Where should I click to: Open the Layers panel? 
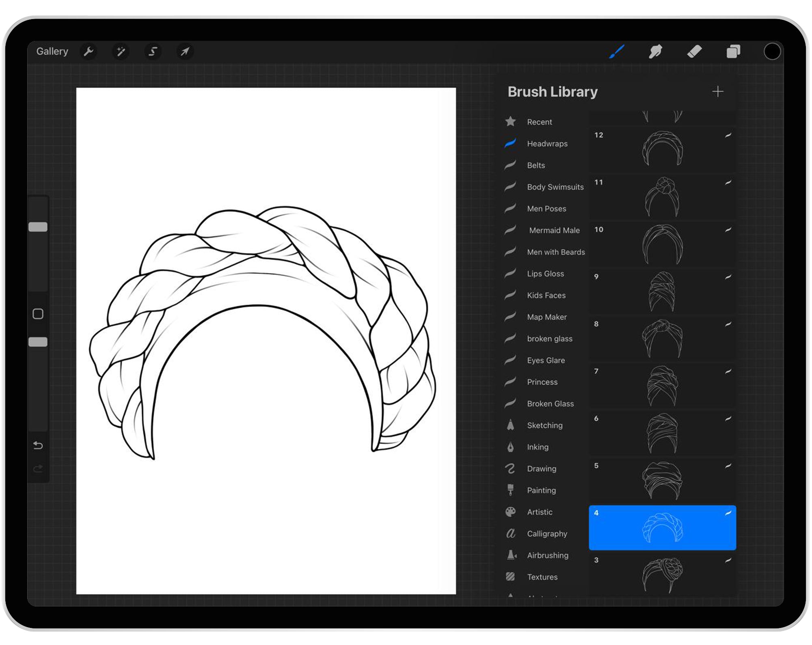(x=733, y=52)
